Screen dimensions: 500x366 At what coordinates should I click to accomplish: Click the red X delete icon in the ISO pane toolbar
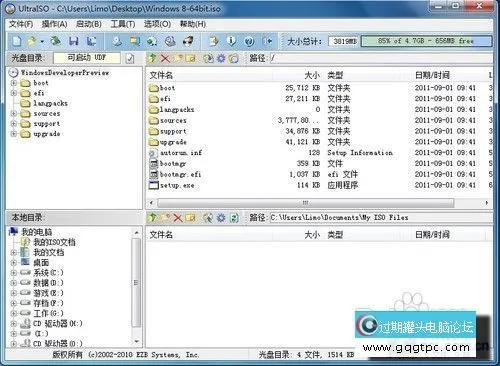click(x=165, y=59)
